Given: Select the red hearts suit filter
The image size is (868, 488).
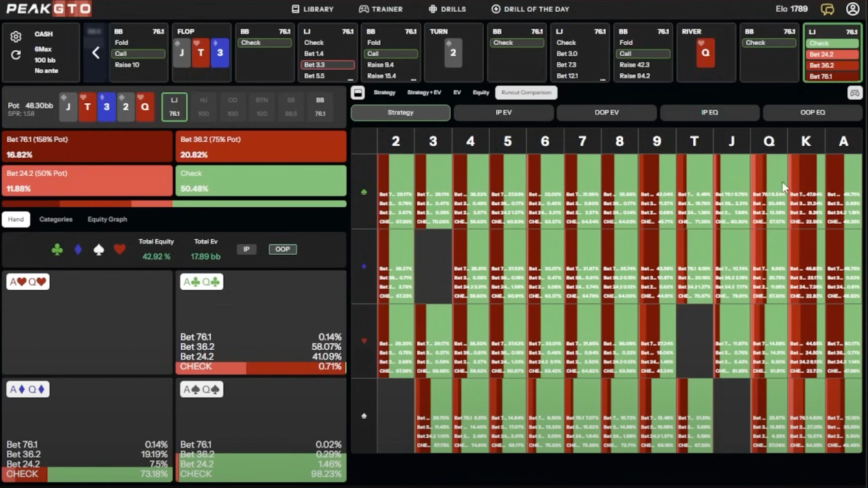Looking at the screenshot, I should point(119,250).
